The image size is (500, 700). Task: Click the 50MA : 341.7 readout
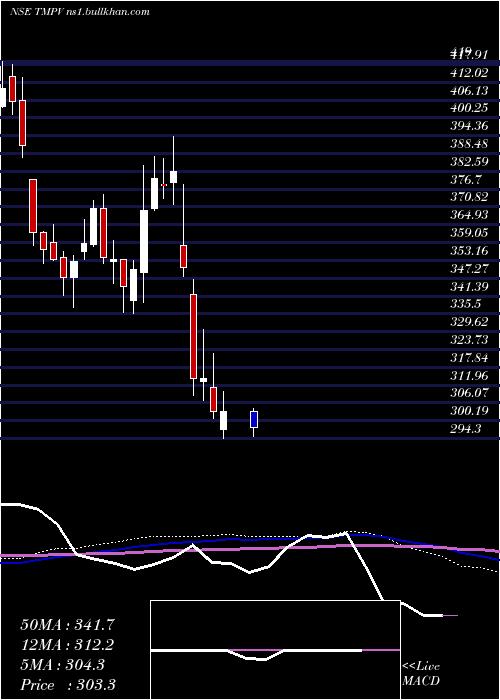tap(68, 625)
